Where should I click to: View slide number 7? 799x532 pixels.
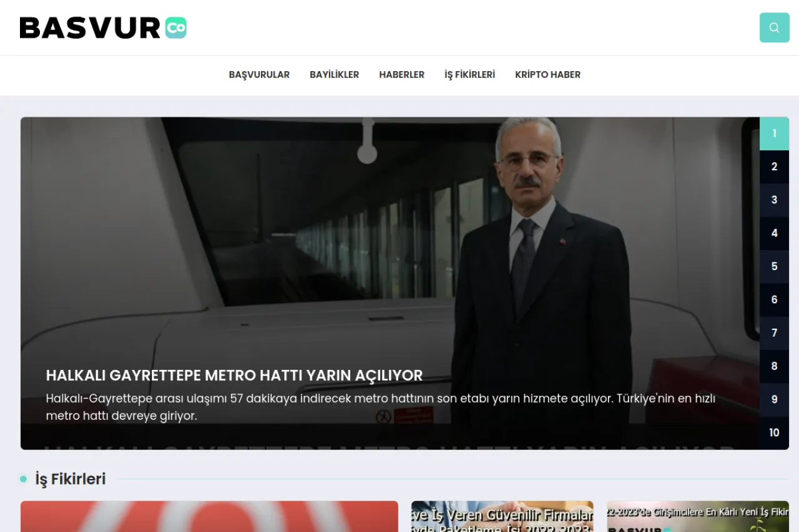click(774, 333)
